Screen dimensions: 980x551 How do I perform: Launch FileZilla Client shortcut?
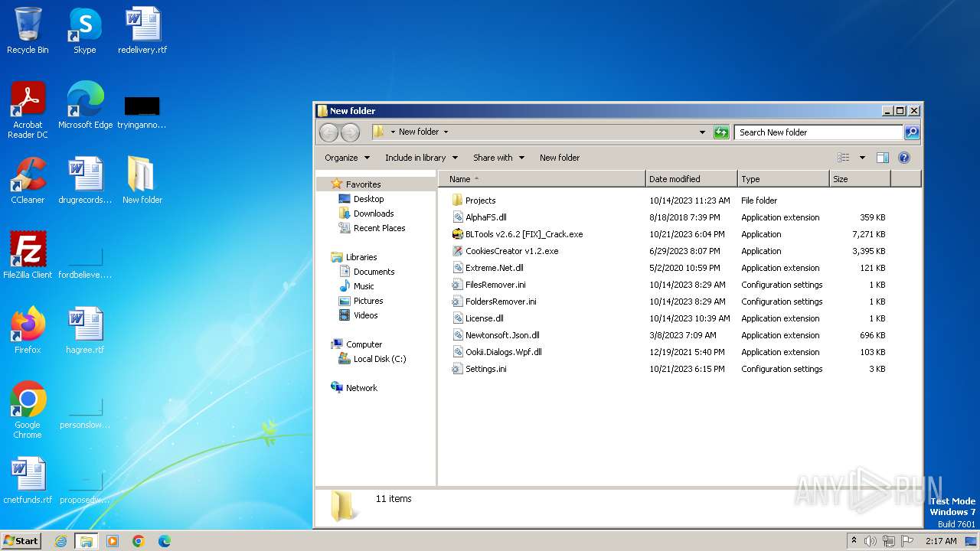[x=28, y=256]
